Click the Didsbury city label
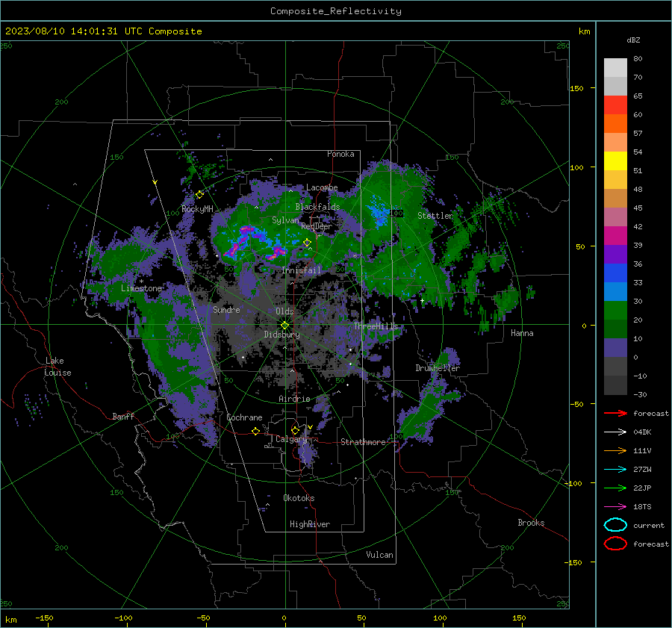Image resolution: width=672 pixels, height=628 pixels. point(282,335)
